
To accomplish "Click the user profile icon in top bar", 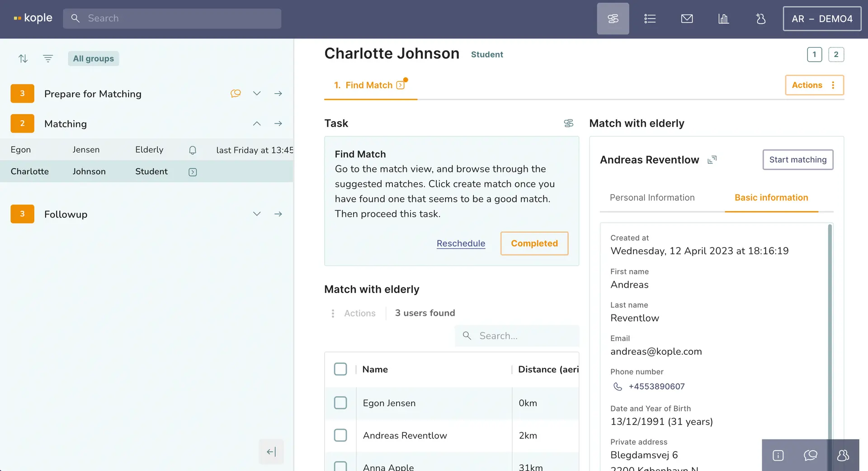I will 761,19.
